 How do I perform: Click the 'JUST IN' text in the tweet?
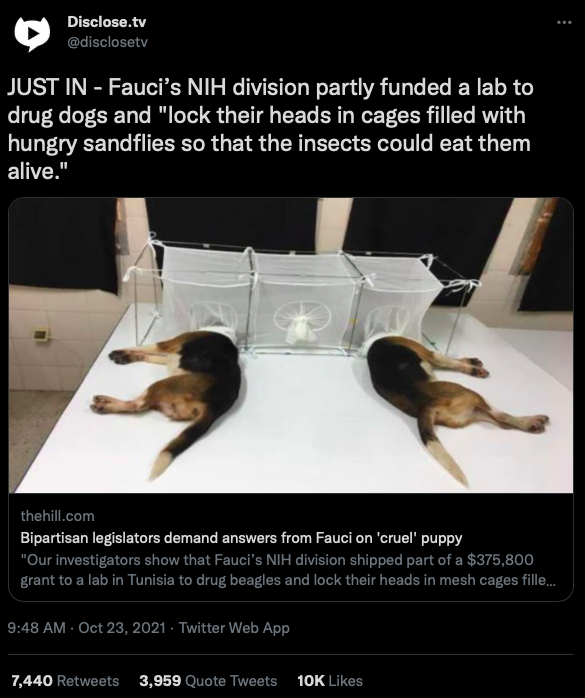coord(47,87)
